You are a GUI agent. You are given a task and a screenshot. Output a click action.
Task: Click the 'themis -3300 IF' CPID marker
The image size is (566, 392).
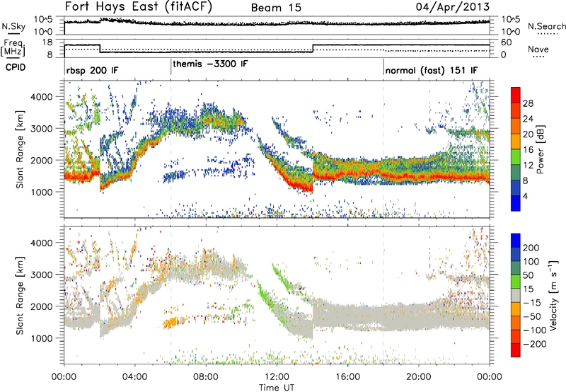(x=210, y=64)
